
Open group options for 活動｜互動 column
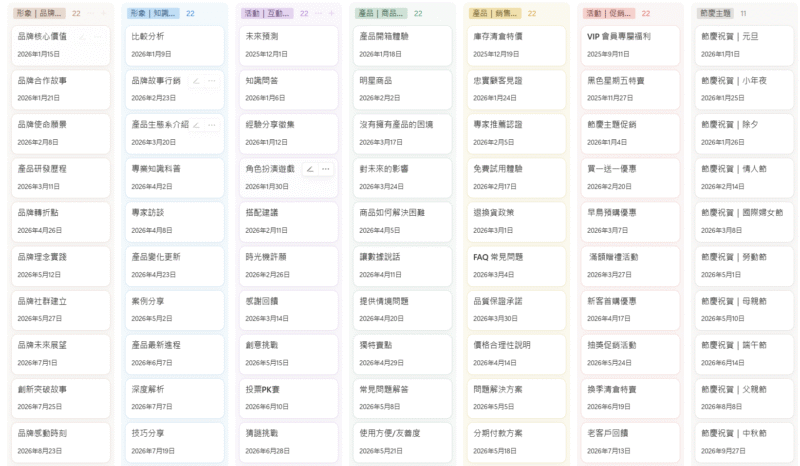(319, 13)
